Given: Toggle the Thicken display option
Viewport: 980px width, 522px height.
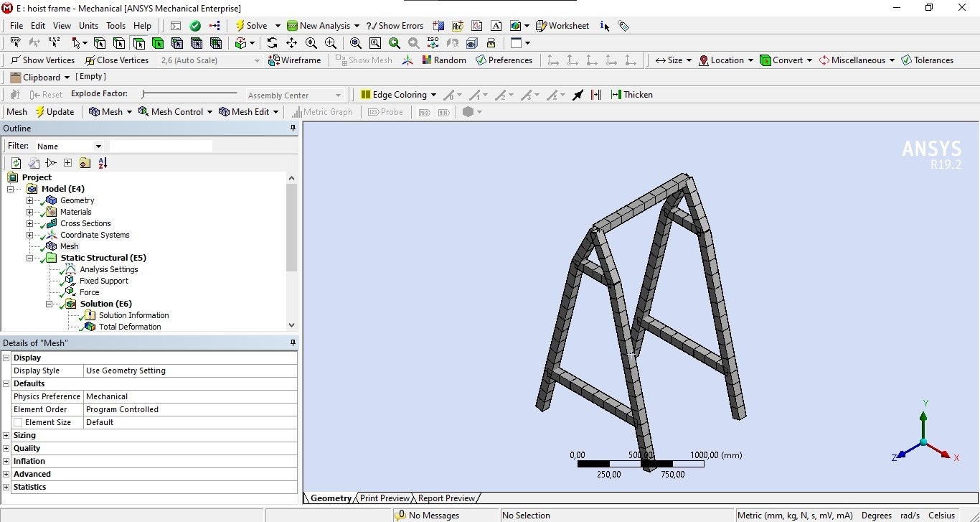Looking at the screenshot, I should 631,95.
